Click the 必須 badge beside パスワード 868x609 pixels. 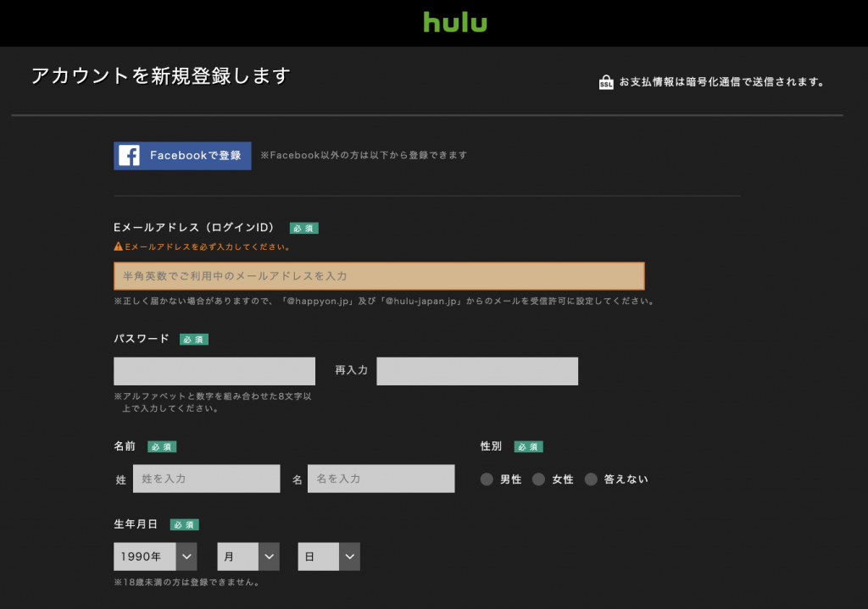tap(194, 339)
